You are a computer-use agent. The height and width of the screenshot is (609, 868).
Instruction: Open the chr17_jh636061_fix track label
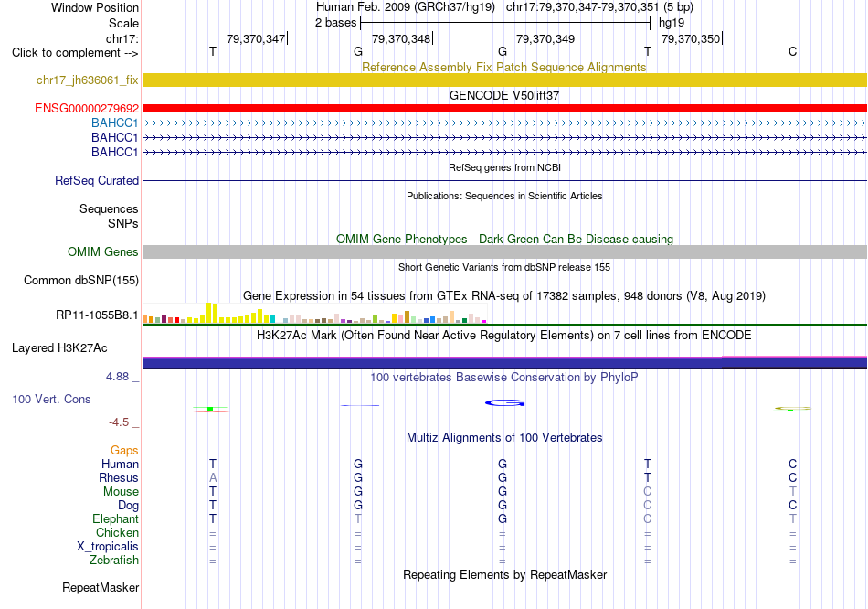point(88,80)
